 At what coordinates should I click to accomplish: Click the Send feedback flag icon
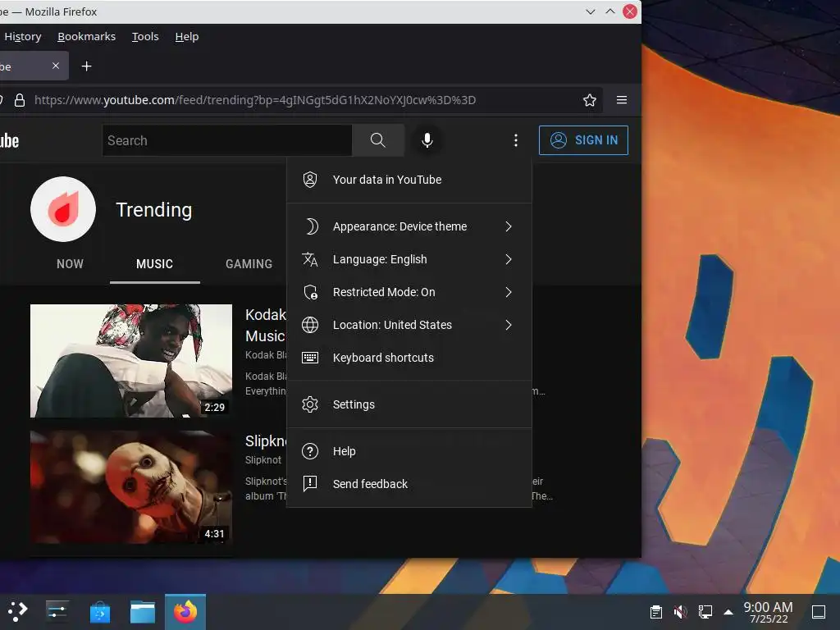pyautogui.click(x=310, y=484)
